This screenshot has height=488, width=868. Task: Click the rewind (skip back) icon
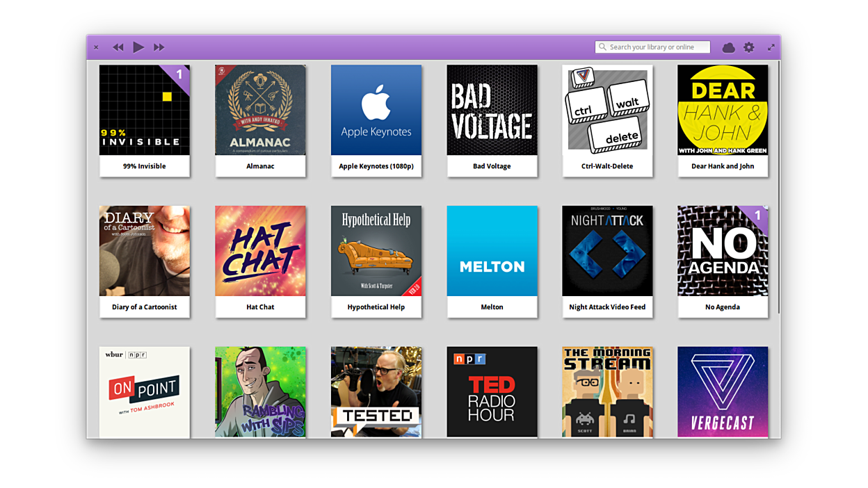coord(118,47)
